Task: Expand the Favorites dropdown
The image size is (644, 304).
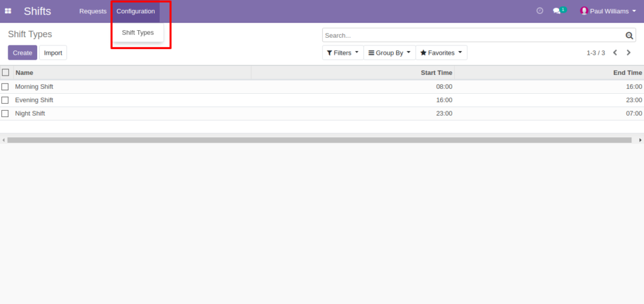Action: click(x=441, y=53)
